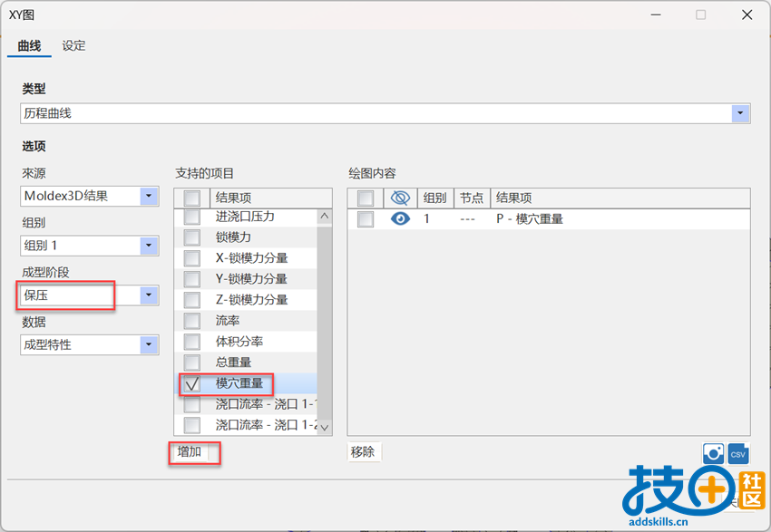Toggle the eye icon in plot content header
This screenshot has width=771, height=532.
(x=400, y=198)
